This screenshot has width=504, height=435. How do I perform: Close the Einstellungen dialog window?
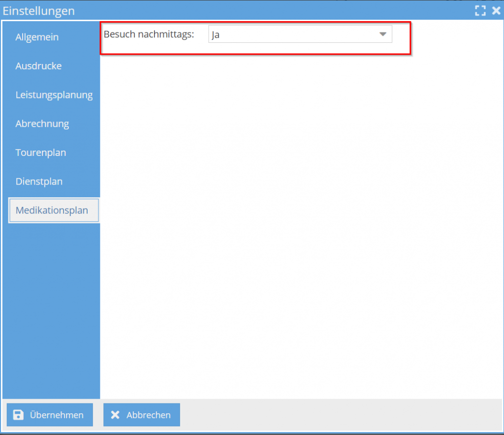tap(496, 10)
